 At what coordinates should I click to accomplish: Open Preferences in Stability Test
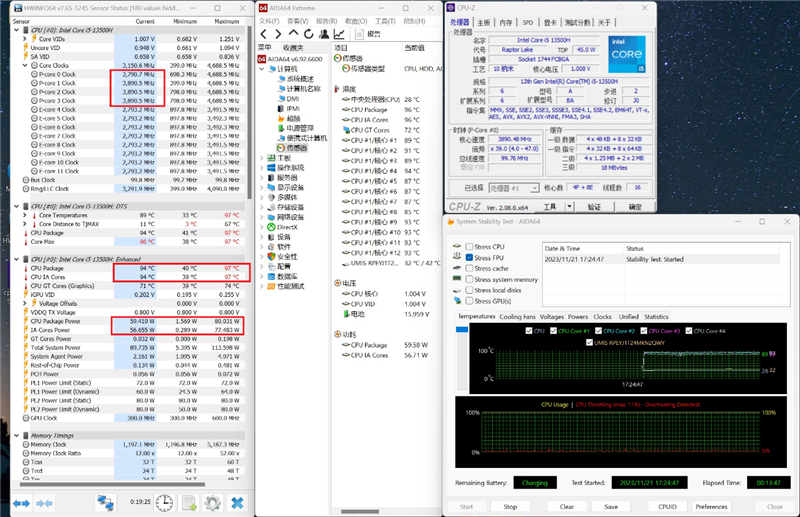(x=711, y=507)
